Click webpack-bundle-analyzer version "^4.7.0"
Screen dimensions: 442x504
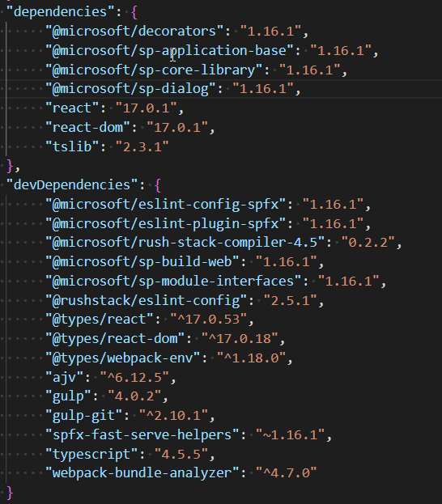[287, 472]
